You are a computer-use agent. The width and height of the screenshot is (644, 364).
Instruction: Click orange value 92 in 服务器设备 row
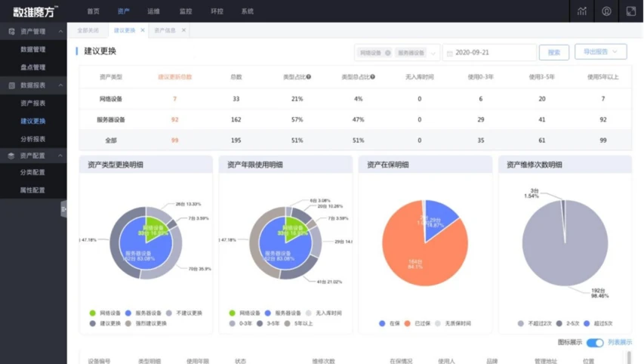[175, 119]
